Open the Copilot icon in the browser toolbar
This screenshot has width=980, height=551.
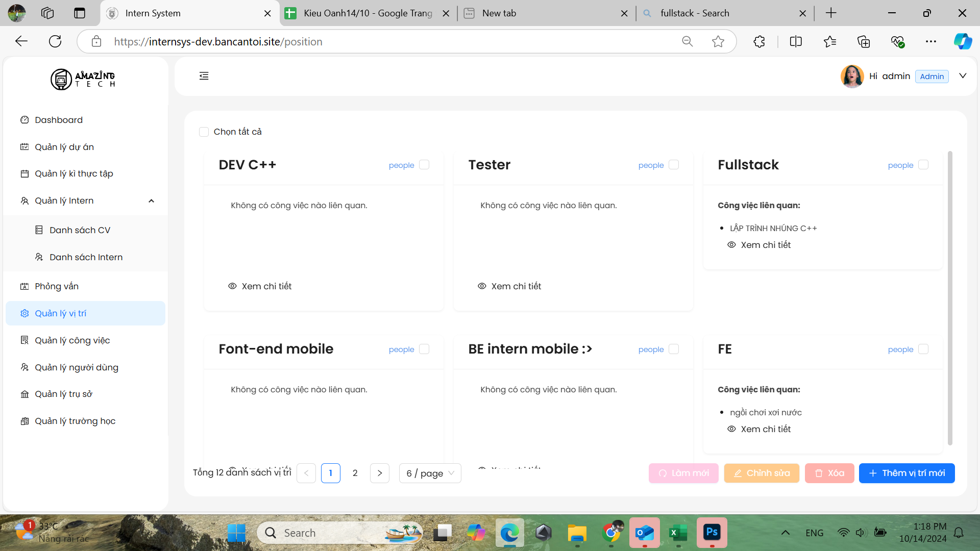tap(963, 41)
